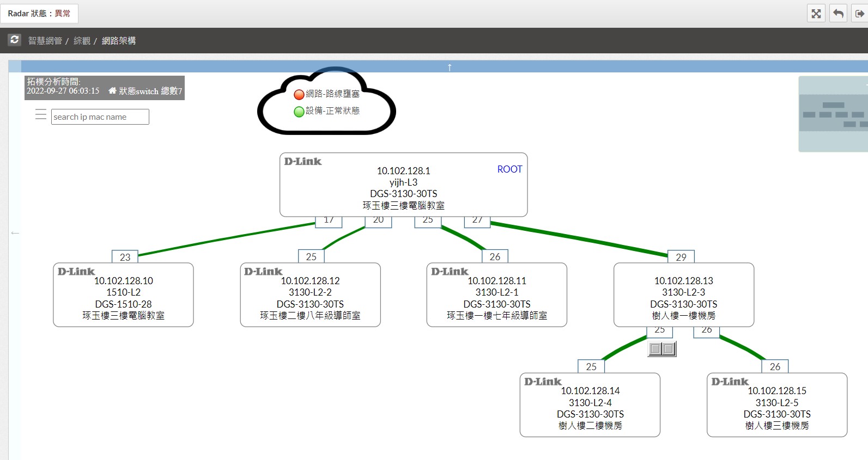Expand left panel using the left arrow
Image resolution: width=868 pixels, height=460 pixels.
[15, 233]
